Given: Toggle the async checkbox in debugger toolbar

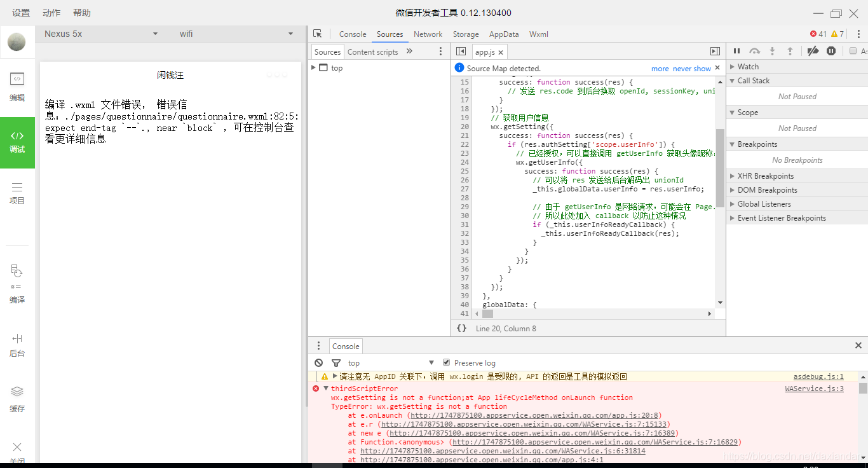Looking at the screenshot, I should [853, 51].
